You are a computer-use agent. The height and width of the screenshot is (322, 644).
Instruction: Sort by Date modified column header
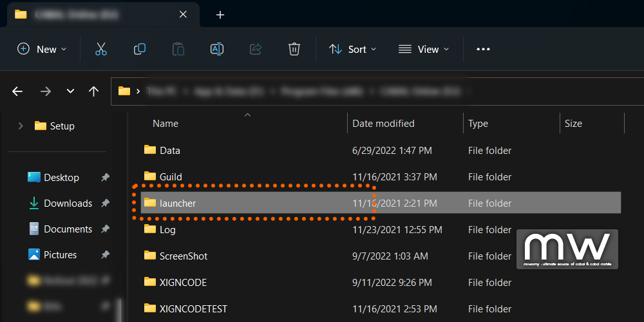tap(383, 124)
